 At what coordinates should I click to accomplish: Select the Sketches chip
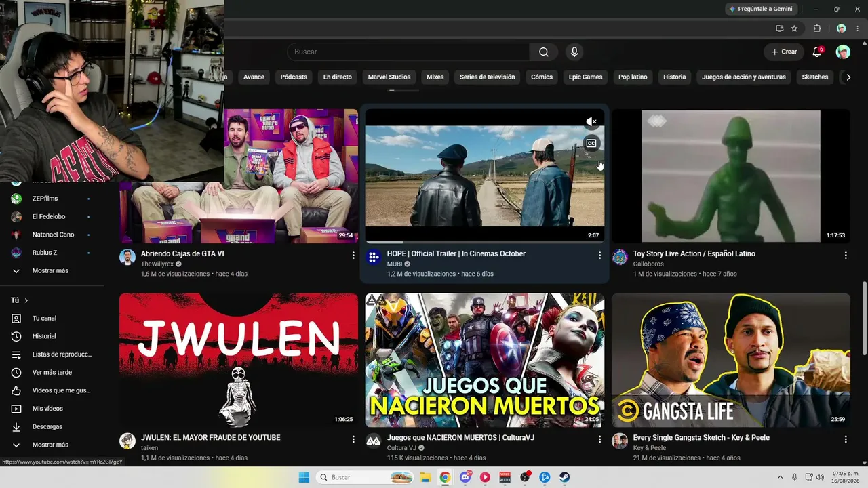[x=815, y=77]
